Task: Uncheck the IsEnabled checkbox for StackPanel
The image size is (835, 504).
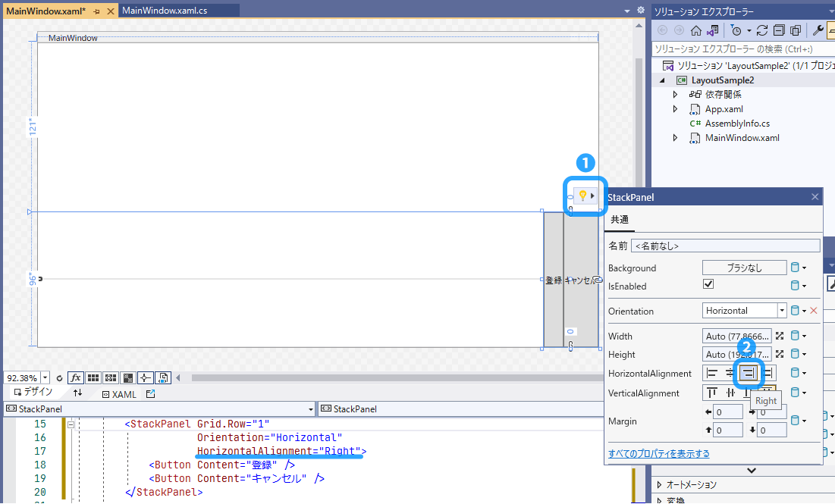Action: 708,285
